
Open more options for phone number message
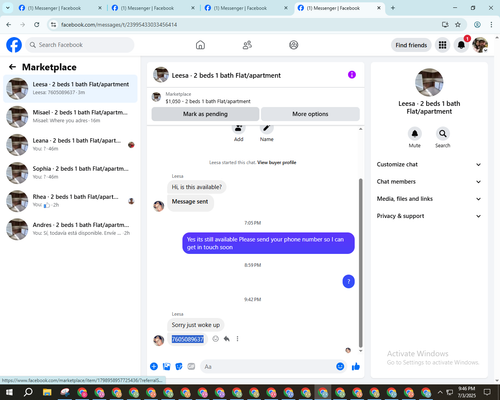point(237,339)
